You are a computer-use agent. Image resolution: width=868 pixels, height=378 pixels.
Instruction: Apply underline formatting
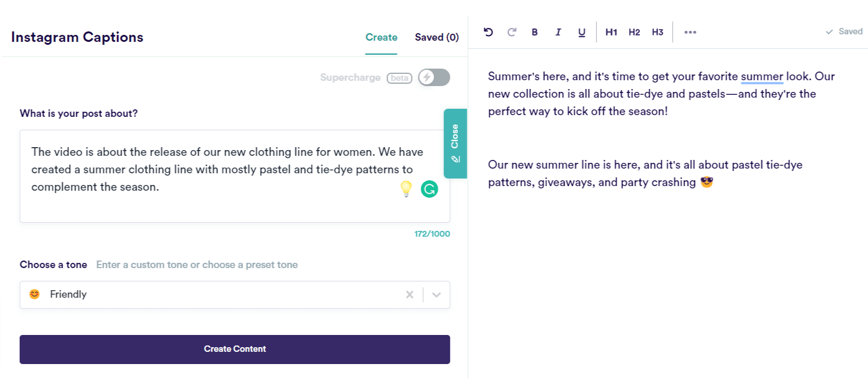582,33
